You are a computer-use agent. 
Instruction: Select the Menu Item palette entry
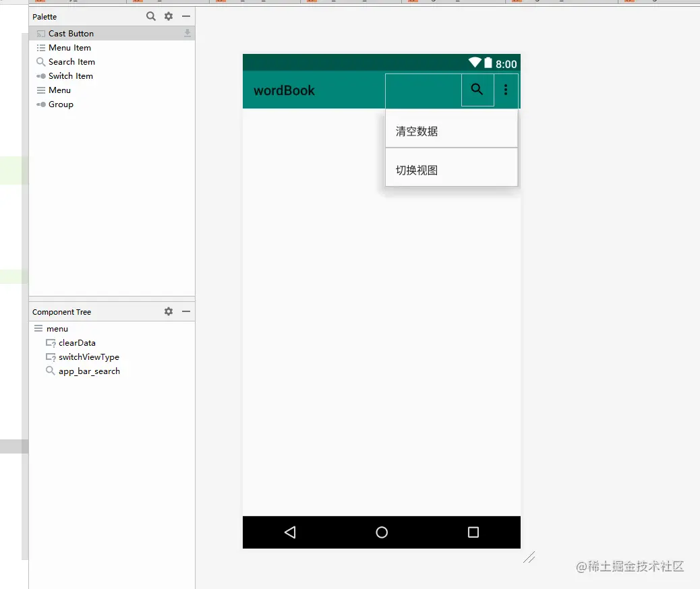pyautogui.click(x=68, y=47)
